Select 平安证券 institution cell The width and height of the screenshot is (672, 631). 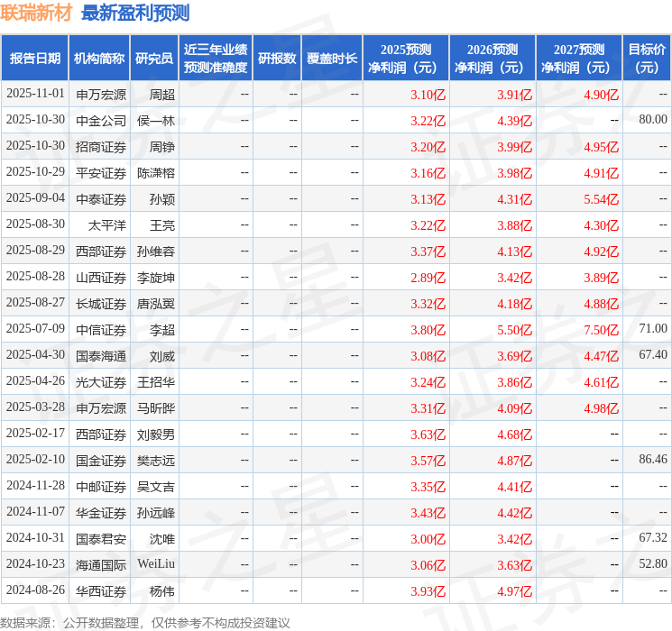coord(101,173)
